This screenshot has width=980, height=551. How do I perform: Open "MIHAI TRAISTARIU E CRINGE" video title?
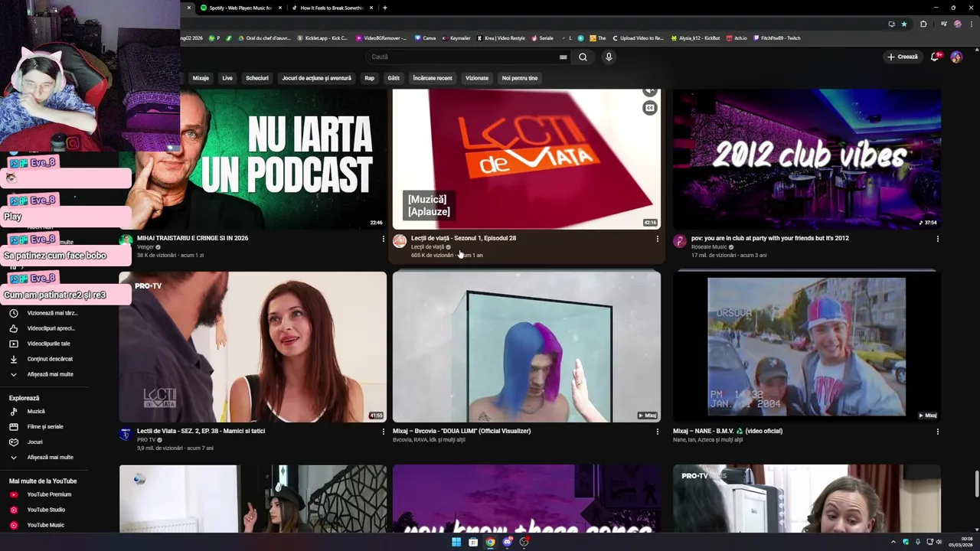tap(192, 238)
